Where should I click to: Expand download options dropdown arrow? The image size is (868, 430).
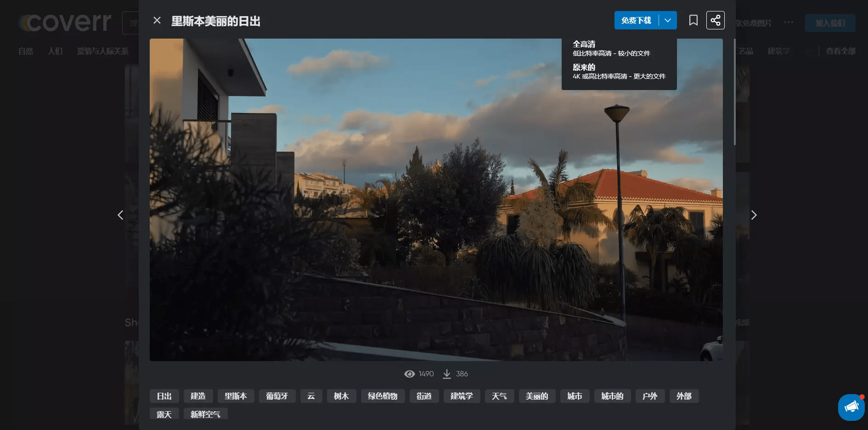tap(668, 20)
